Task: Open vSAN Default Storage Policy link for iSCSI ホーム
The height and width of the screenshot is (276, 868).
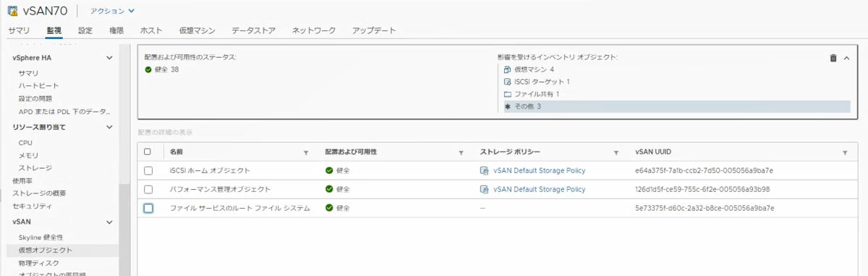Action: (539, 171)
